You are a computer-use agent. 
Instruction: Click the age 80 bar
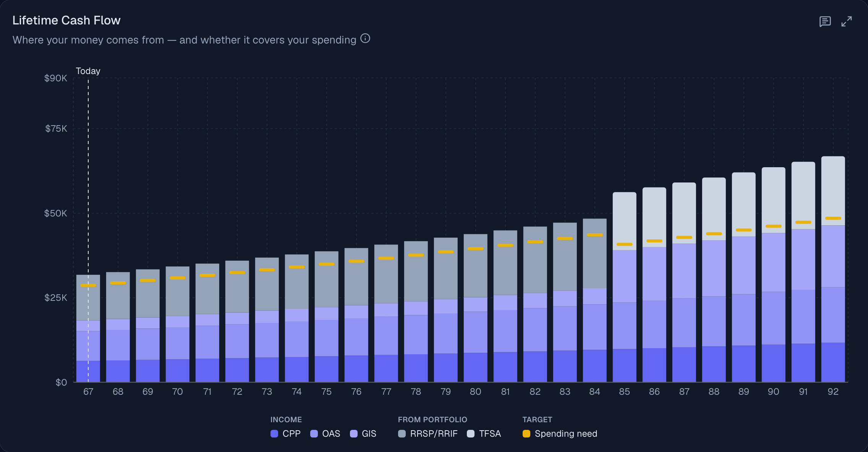(x=476, y=308)
